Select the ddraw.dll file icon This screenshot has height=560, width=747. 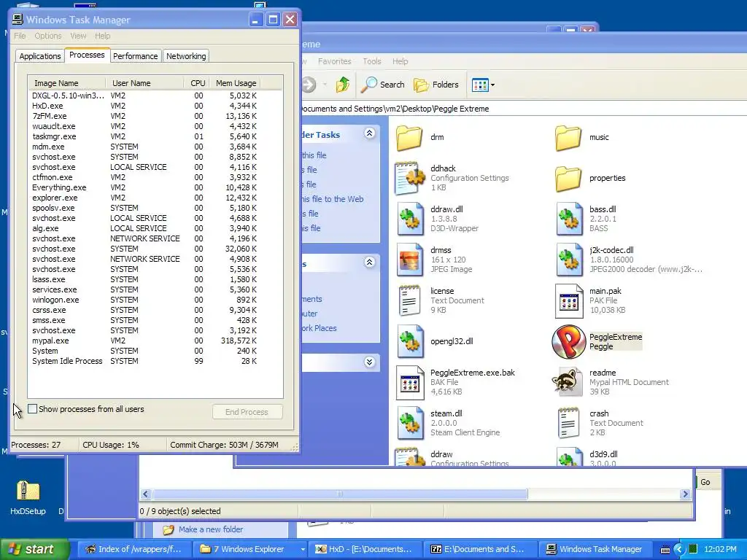(410, 219)
